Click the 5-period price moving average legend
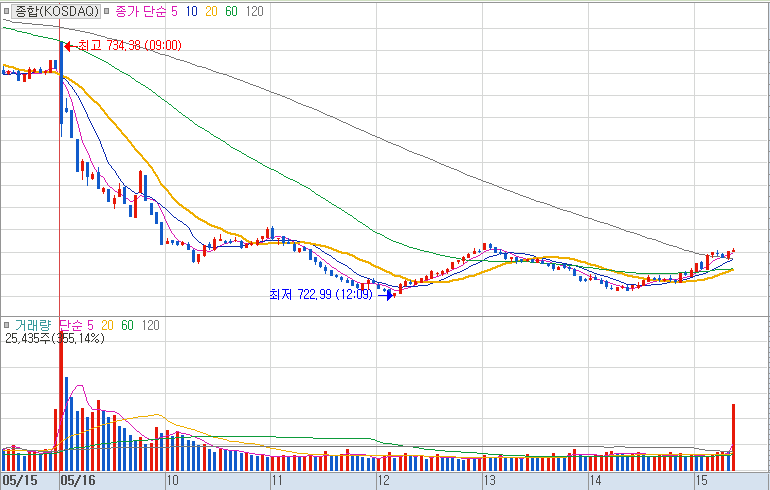The width and height of the screenshot is (770, 490). point(174,11)
